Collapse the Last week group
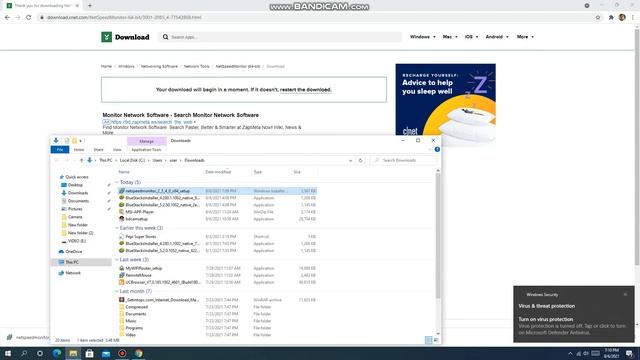Viewport: 640px width, 360px height. [x=117, y=260]
